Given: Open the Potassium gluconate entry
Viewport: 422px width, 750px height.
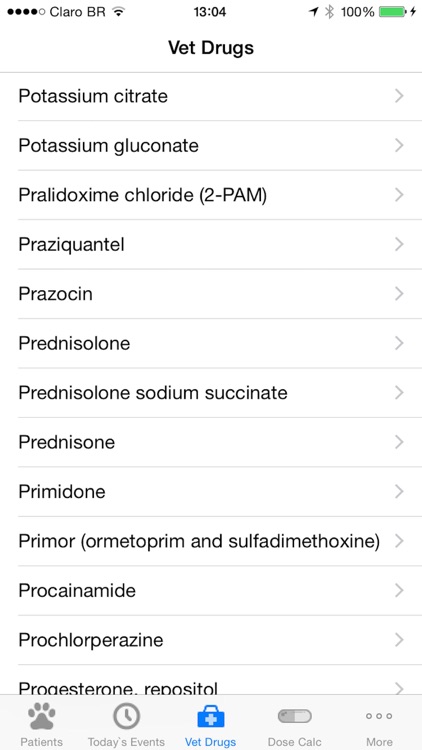Looking at the screenshot, I should coord(211,145).
